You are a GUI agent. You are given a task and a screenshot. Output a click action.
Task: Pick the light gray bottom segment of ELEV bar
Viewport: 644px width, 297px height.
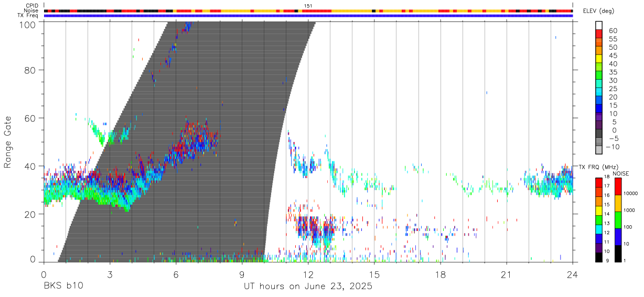tap(599, 150)
